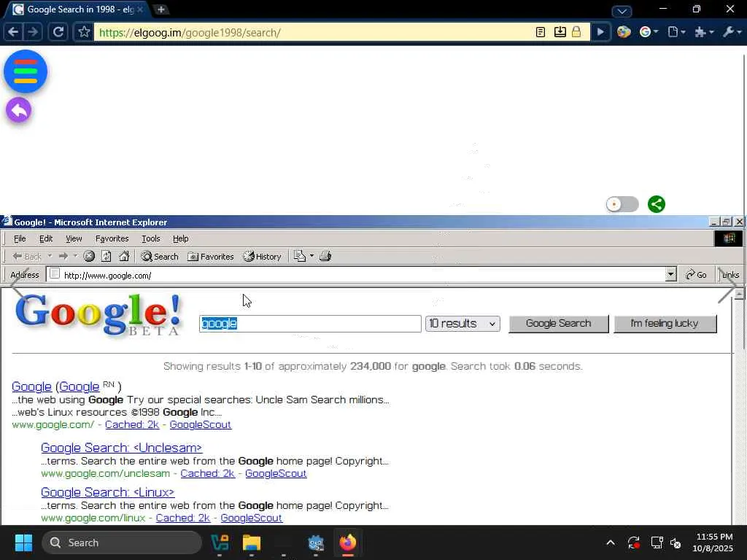Expand the IE Edit icon dropdown arrow
Image resolution: width=747 pixels, height=560 pixels.
tap(311, 256)
